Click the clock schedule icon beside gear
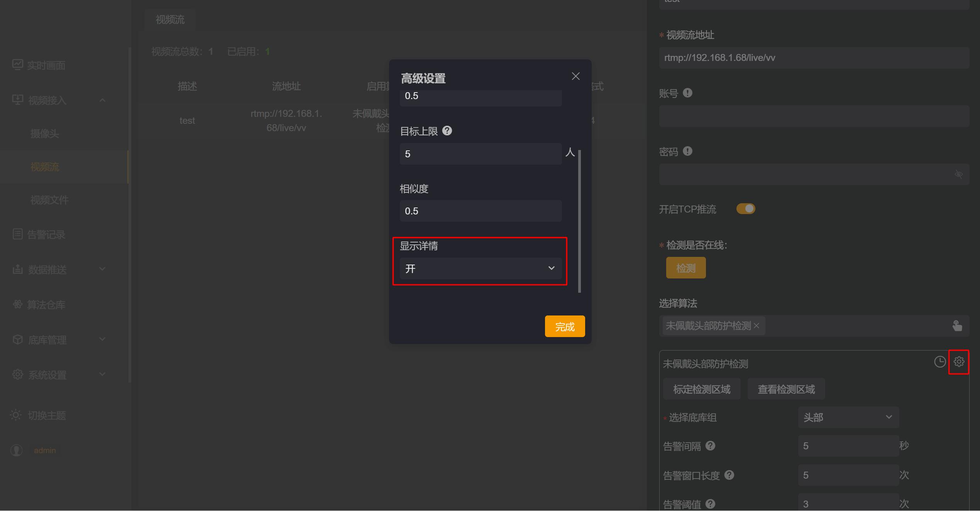The image size is (980, 511). [939, 362]
